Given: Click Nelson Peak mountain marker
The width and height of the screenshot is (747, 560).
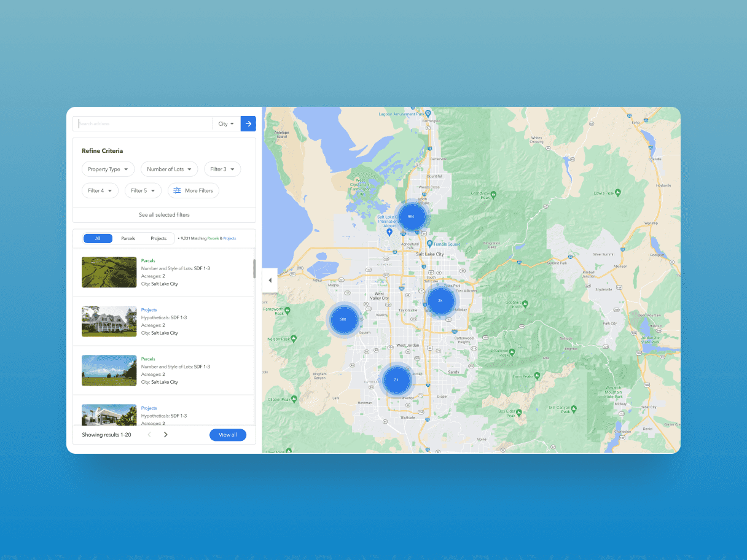Looking at the screenshot, I should [294, 338].
